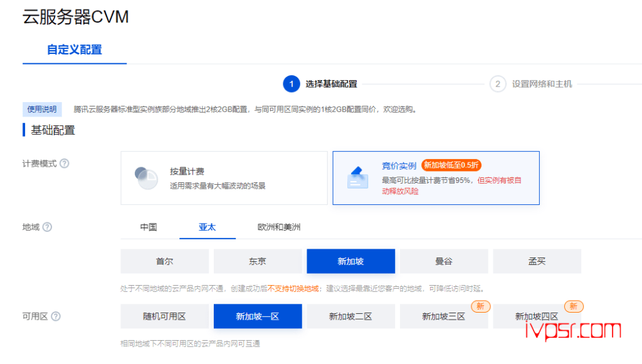Select 新加坡二区 availability zone
The height and width of the screenshot is (364, 642).
tap(351, 316)
